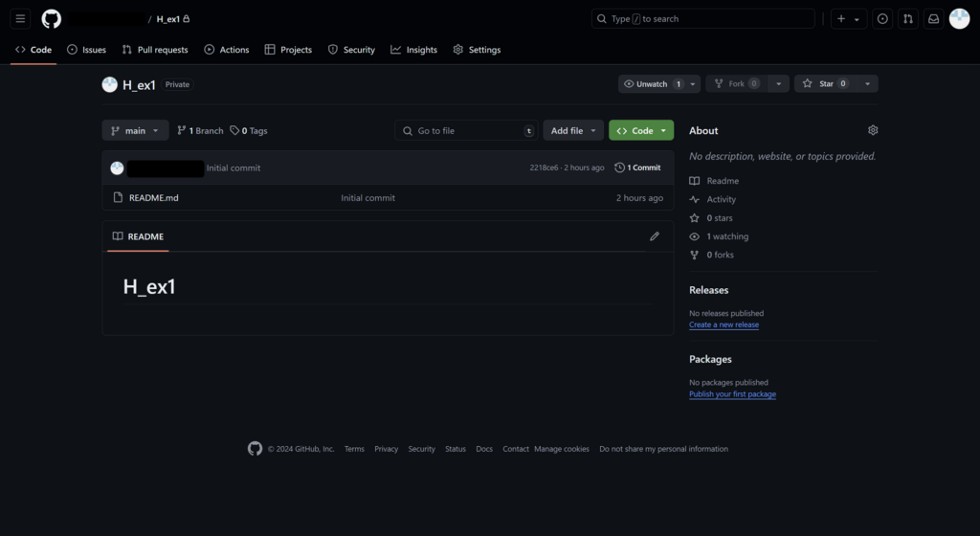Open the create new plus menu

(848, 19)
